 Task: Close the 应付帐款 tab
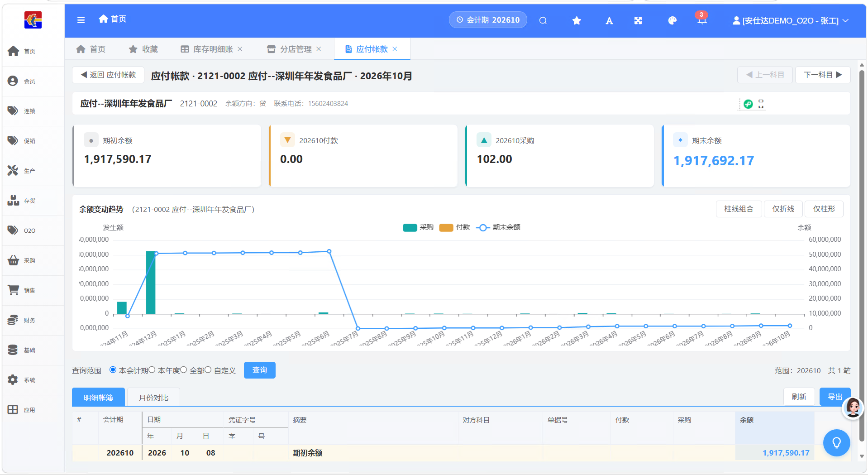(x=395, y=49)
